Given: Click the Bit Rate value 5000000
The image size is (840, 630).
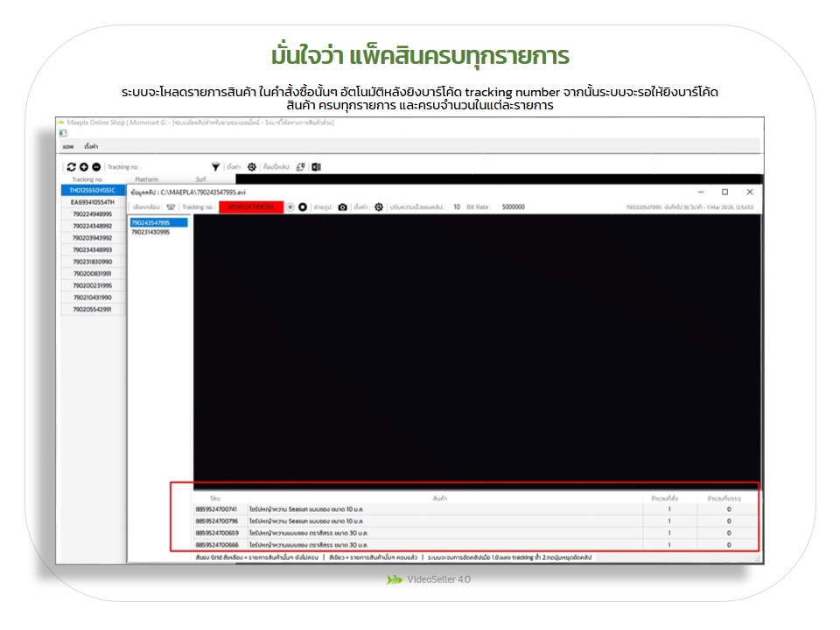Looking at the screenshot, I should click(513, 207).
